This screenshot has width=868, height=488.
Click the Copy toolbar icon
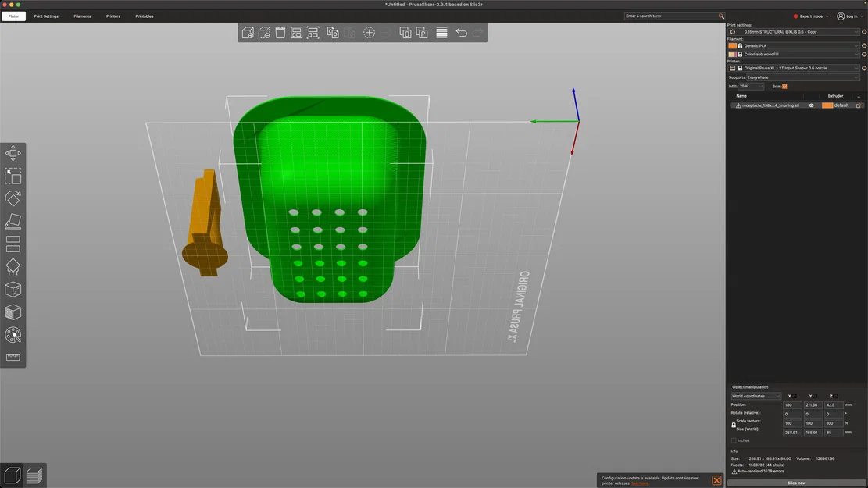333,33
